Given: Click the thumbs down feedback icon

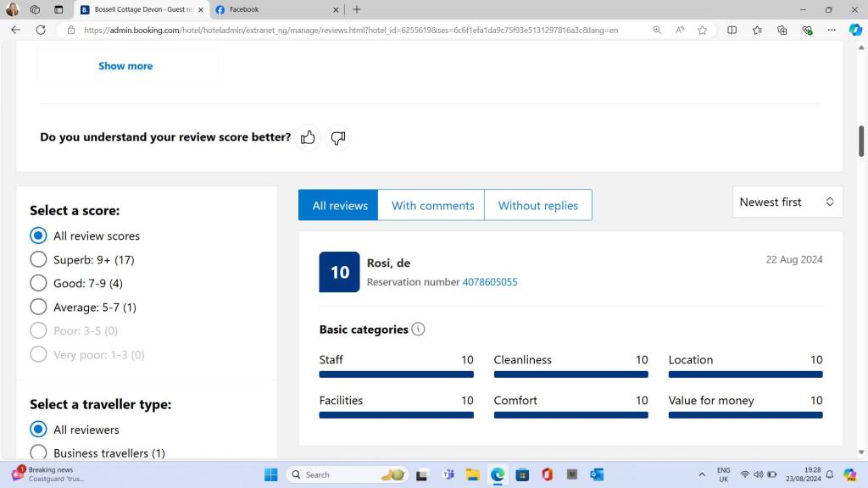Looking at the screenshot, I should click(338, 137).
